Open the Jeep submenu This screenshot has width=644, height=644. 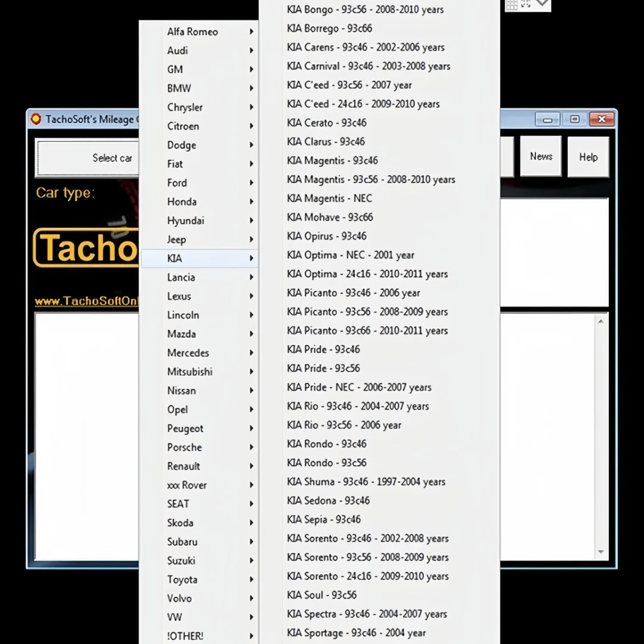[199, 240]
